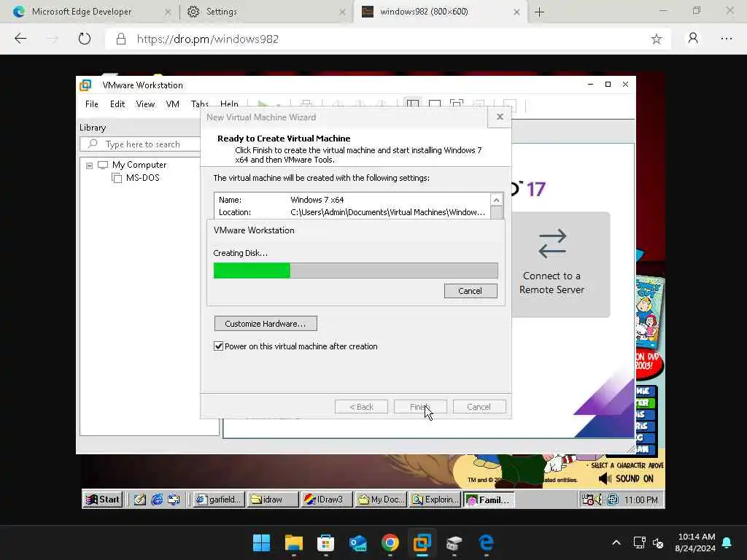
Task: Select My Computer in the Library tree
Action: (x=139, y=165)
